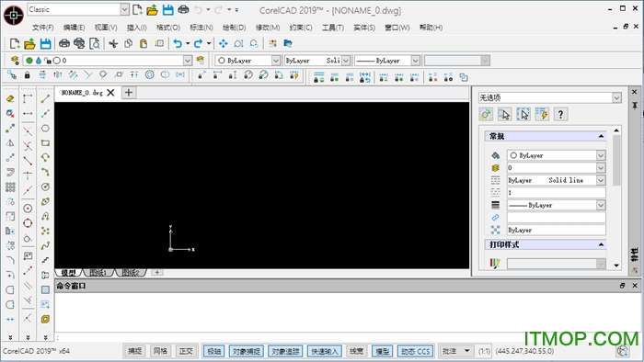Select the Line draw tool
Viewport: 644px width, 362px height.
point(45,99)
